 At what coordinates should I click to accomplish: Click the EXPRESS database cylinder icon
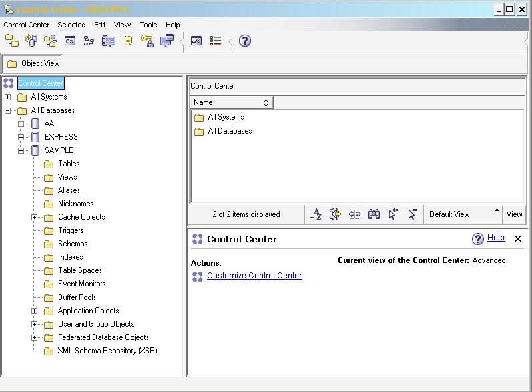click(35, 137)
